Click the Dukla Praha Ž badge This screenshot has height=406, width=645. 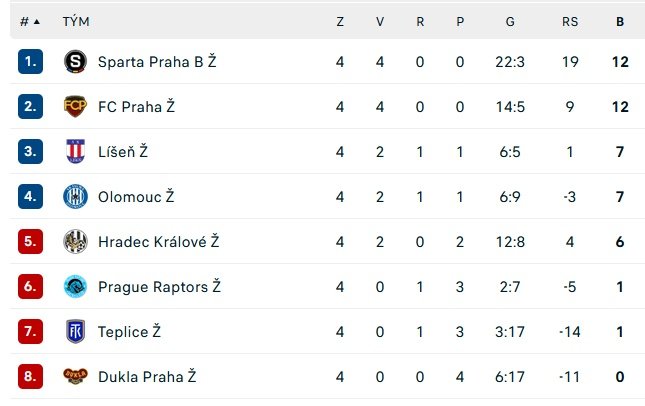(75, 376)
